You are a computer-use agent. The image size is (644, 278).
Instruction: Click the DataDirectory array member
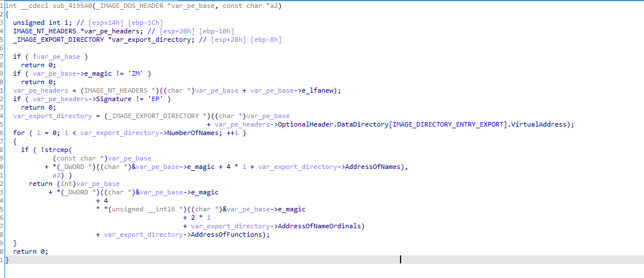tap(362, 124)
